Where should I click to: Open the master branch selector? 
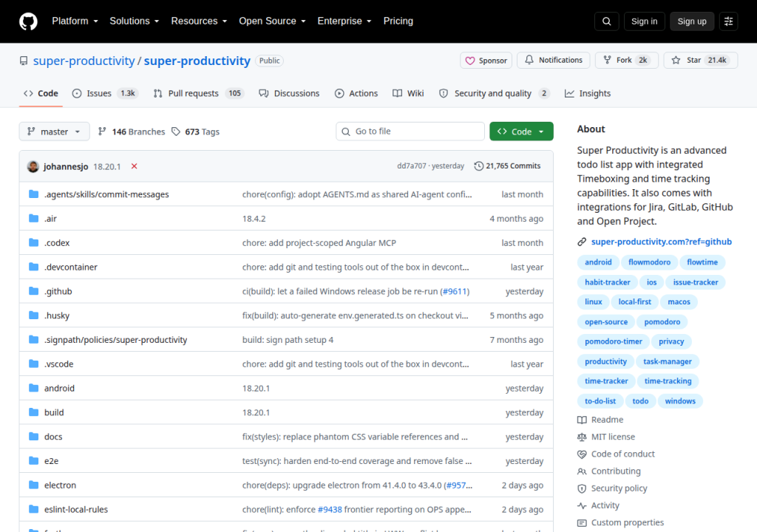[54, 132]
